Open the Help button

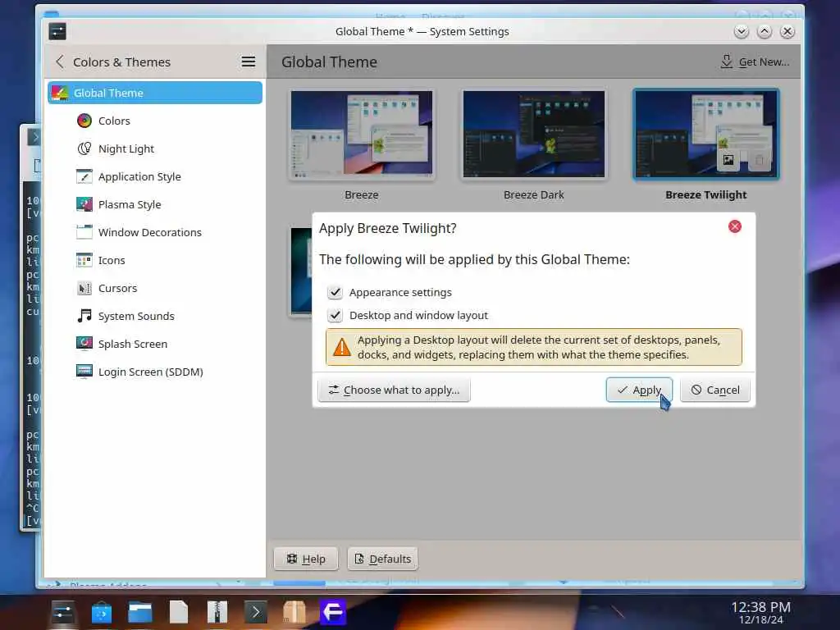306,559
